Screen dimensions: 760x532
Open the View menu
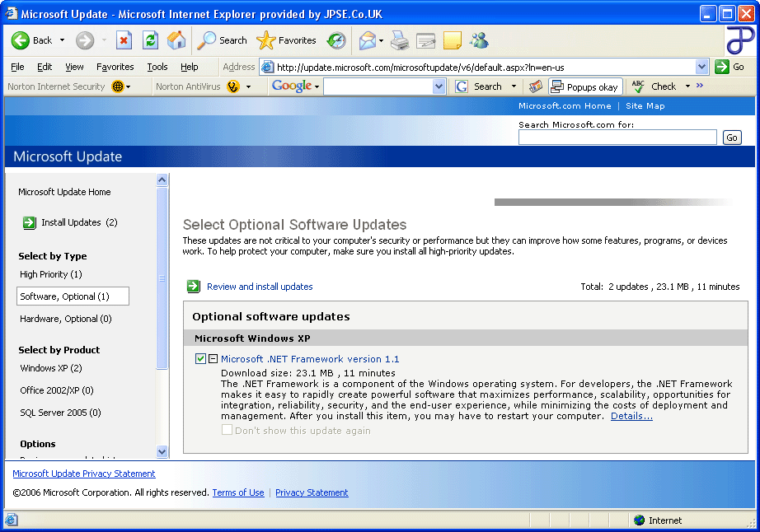[74, 67]
